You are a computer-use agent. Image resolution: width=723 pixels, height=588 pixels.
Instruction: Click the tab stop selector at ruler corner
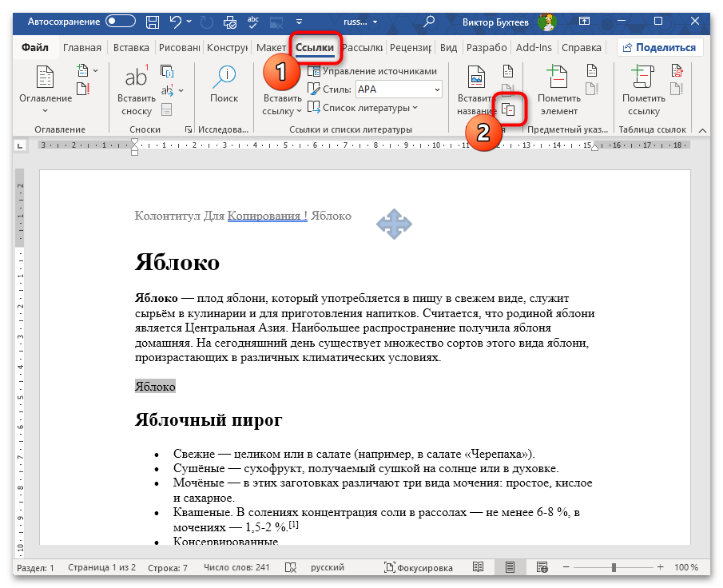20,145
